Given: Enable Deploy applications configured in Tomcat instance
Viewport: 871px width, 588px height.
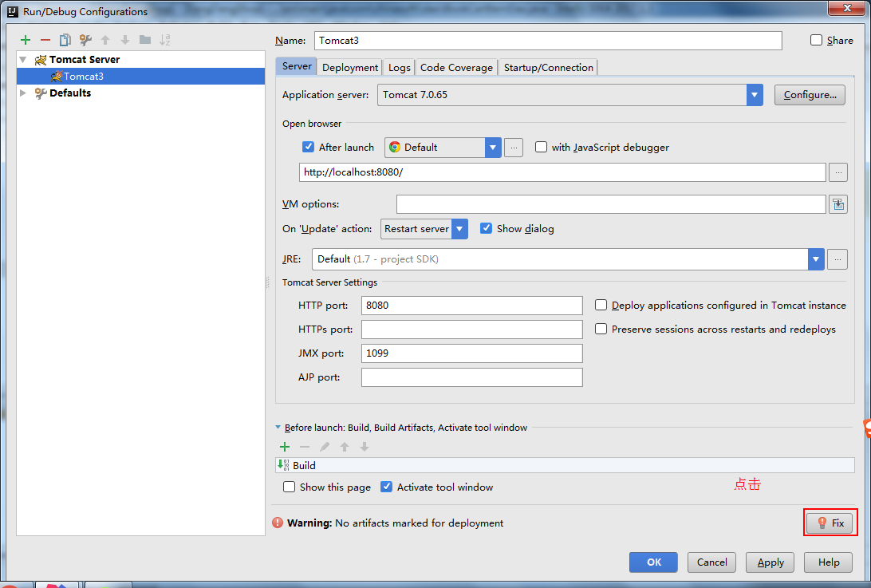Looking at the screenshot, I should pyautogui.click(x=601, y=305).
